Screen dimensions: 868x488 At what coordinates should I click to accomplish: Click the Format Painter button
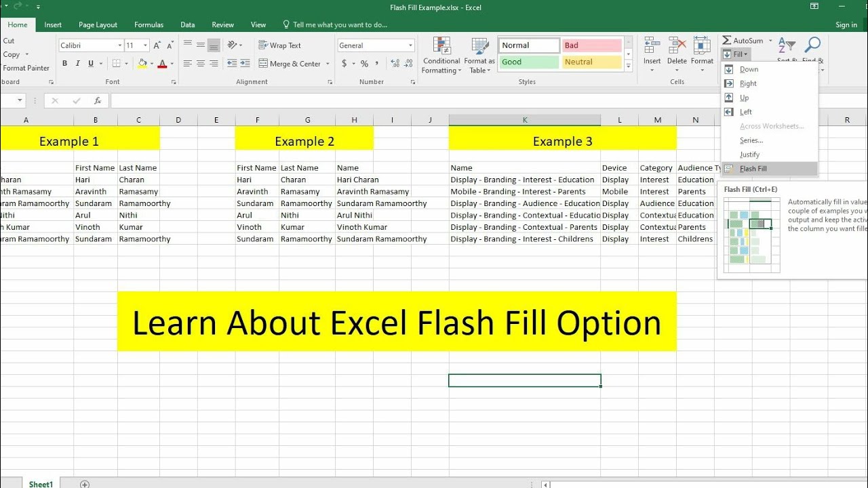26,68
